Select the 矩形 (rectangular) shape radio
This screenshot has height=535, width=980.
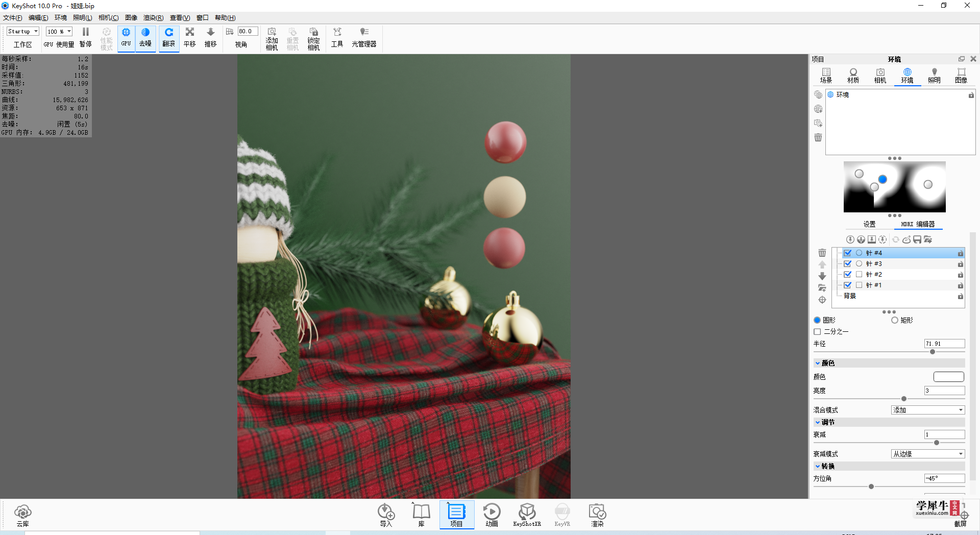tap(895, 321)
